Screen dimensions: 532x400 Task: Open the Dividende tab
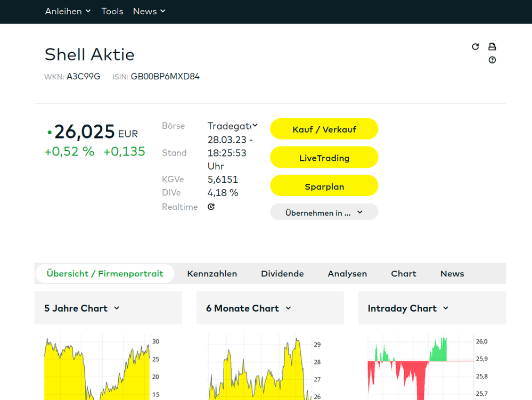click(x=282, y=274)
